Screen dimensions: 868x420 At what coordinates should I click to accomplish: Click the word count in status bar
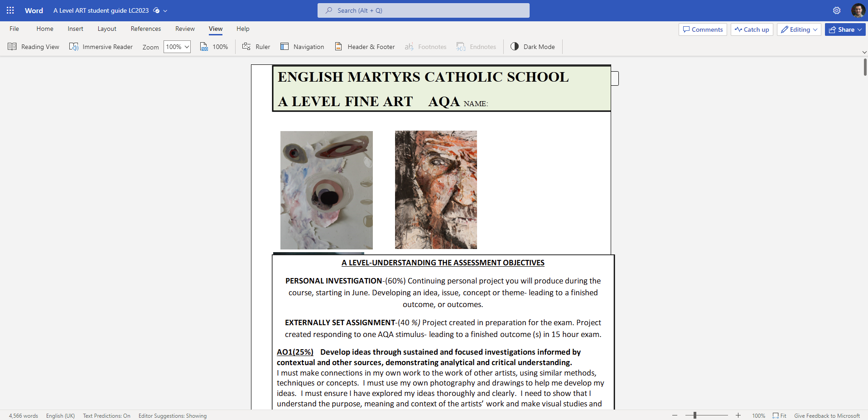click(x=24, y=416)
